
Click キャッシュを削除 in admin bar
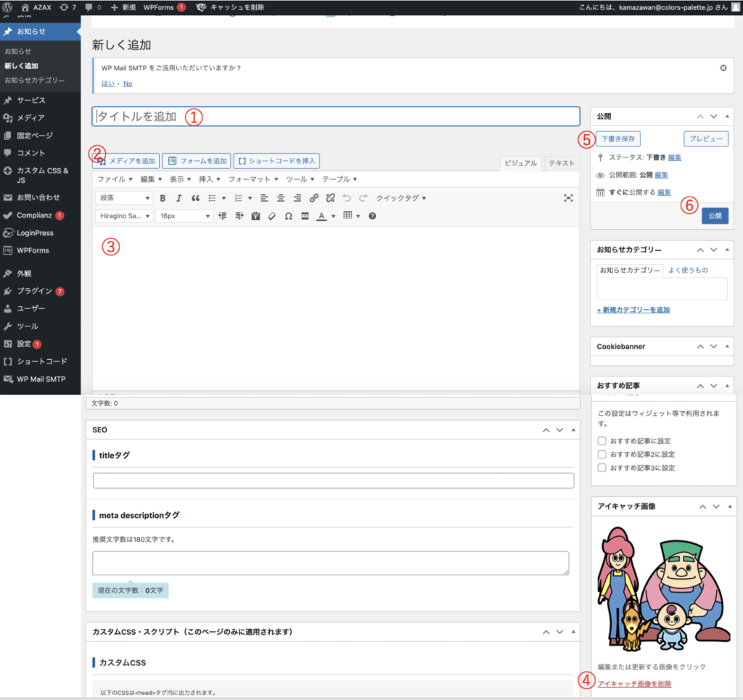230,7
